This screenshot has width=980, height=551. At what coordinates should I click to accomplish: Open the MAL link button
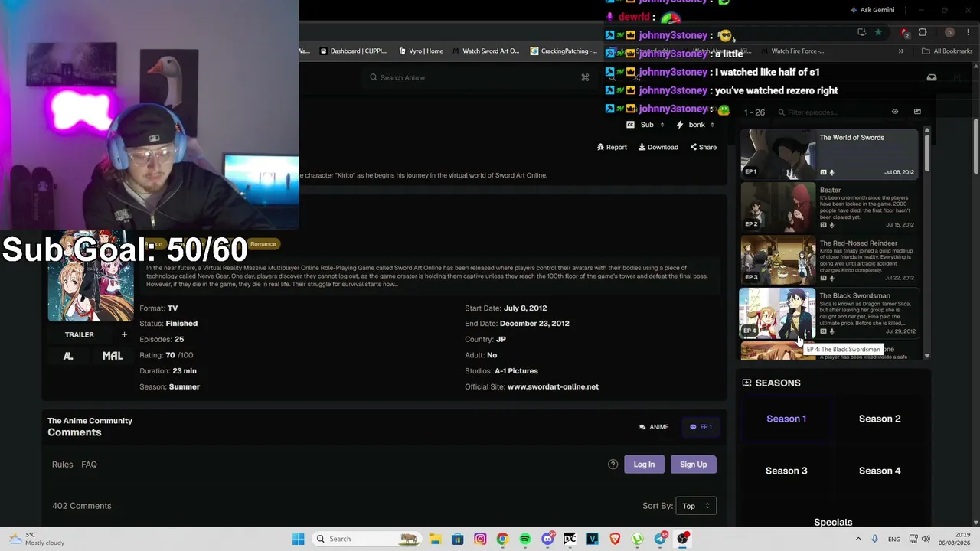113,356
